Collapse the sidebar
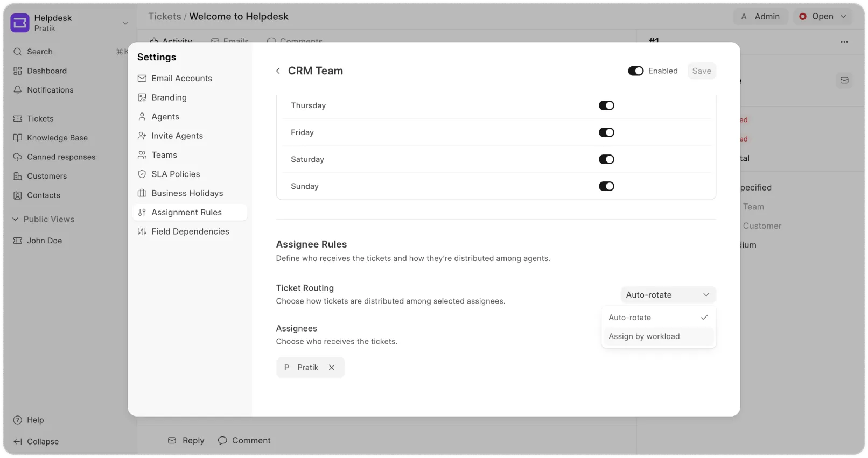 coord(36,441)
